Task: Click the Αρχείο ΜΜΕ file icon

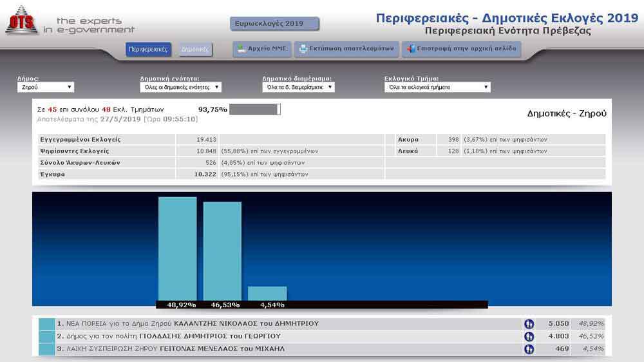Action: [x=241, y=49]
